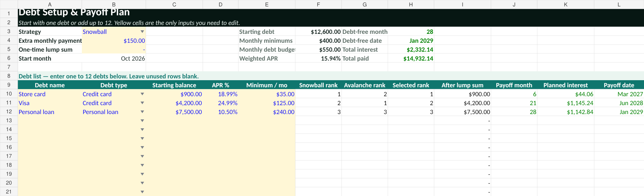Select the Start month Oct 2026 cell

pos(114,58)
